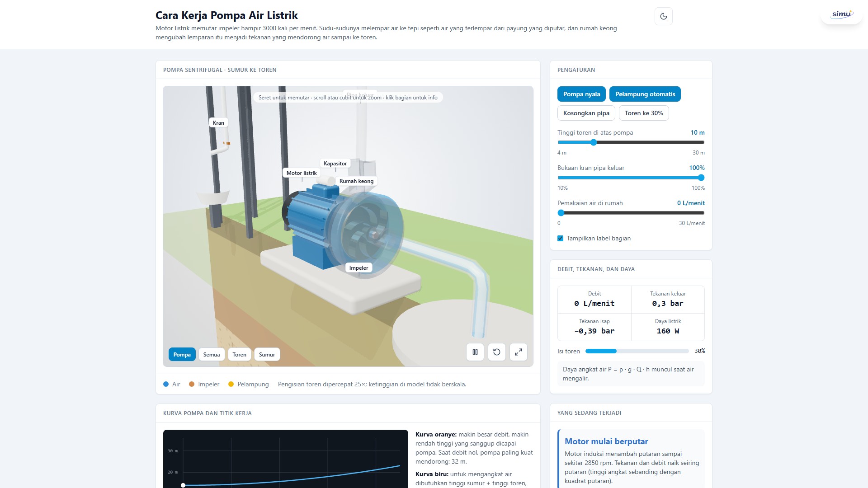868x488 pixels.
Task: Click the yellow Pelampung legend dot
Action: coord(231,384)
